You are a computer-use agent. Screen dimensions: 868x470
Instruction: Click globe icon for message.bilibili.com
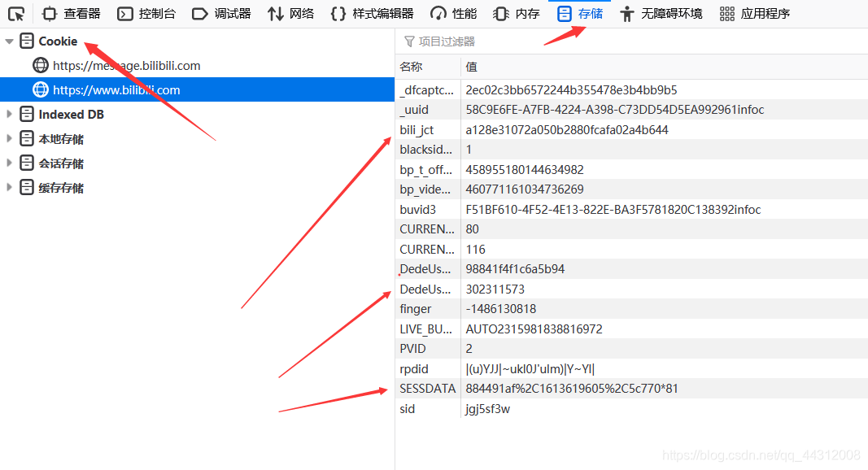point(41,65)
